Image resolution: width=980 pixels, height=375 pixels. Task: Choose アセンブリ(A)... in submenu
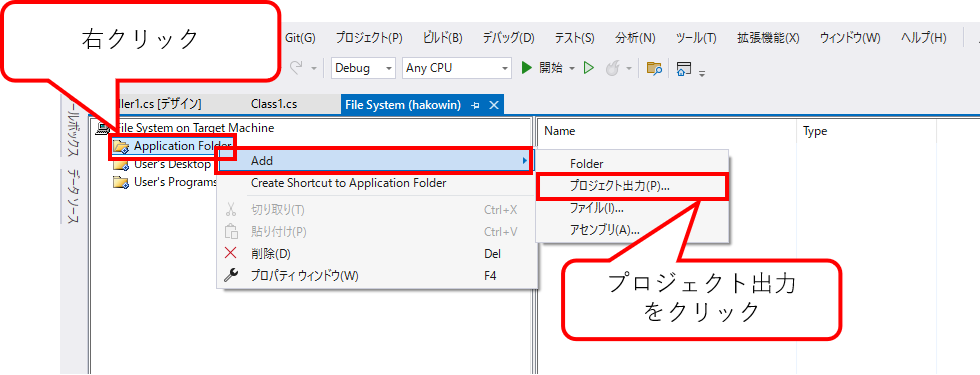(631, 229)
